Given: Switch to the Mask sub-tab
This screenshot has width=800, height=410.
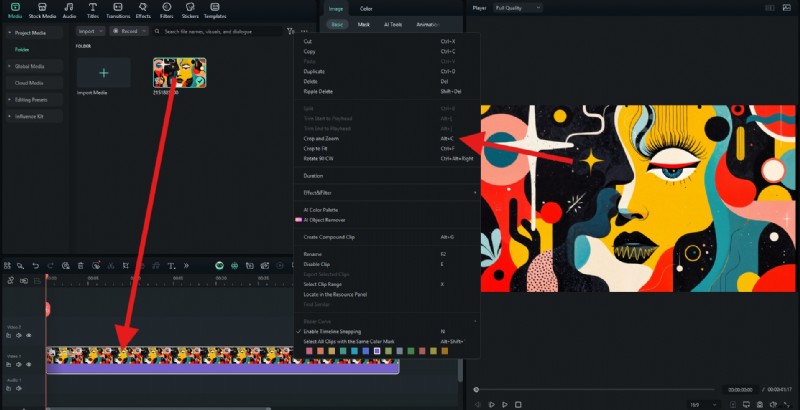Looking at the screenshot, I should (364, 24).
